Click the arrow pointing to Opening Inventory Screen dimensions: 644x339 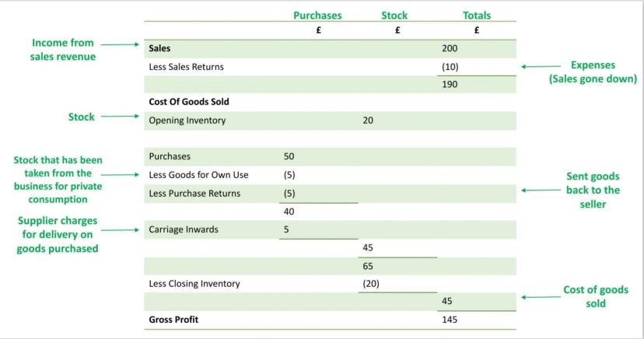(x=121, y=117)
